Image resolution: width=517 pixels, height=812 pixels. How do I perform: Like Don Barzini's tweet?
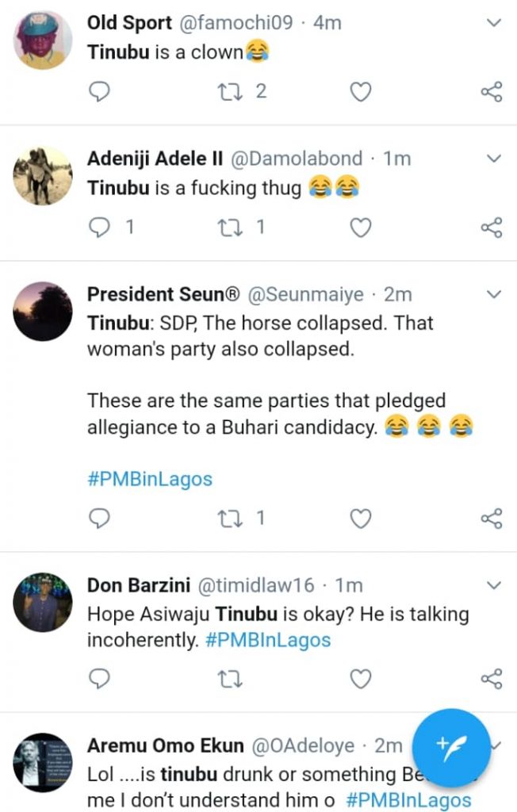361,679
